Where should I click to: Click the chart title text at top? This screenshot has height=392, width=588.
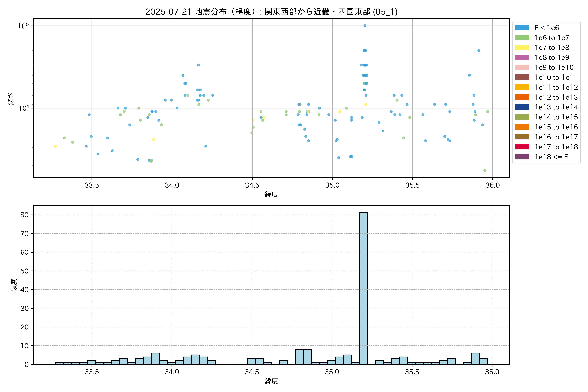point(271,11)
